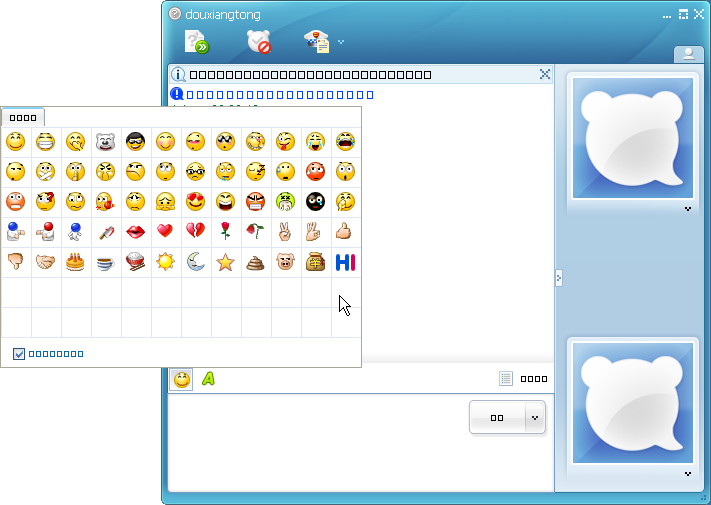The width and height of the screenshot is (711, 505).
Task: Toggle the checkbox below the emoticon grid
Action: pyautogui.click(x=19, y=353)
